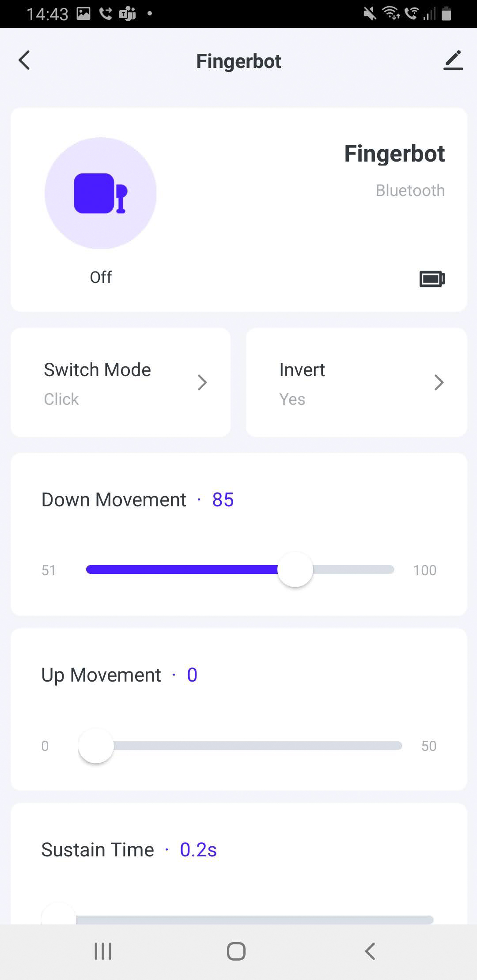
Task: Tap the back arrow in header
Action: tap(24, 60)
